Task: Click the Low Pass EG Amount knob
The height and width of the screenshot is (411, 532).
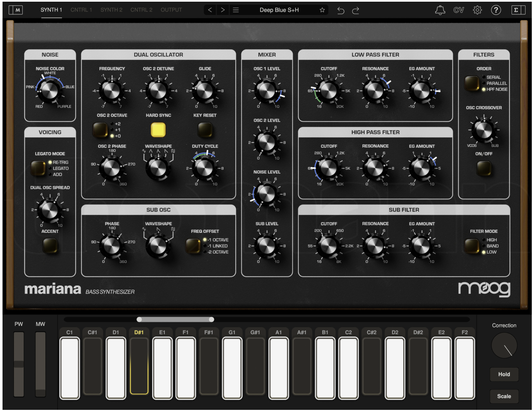Action: click(x=421, y=91)
